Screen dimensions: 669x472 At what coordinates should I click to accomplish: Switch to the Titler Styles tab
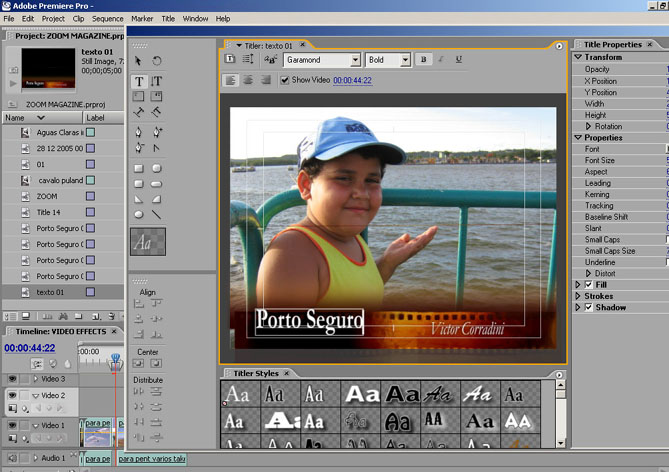[256, 373]
